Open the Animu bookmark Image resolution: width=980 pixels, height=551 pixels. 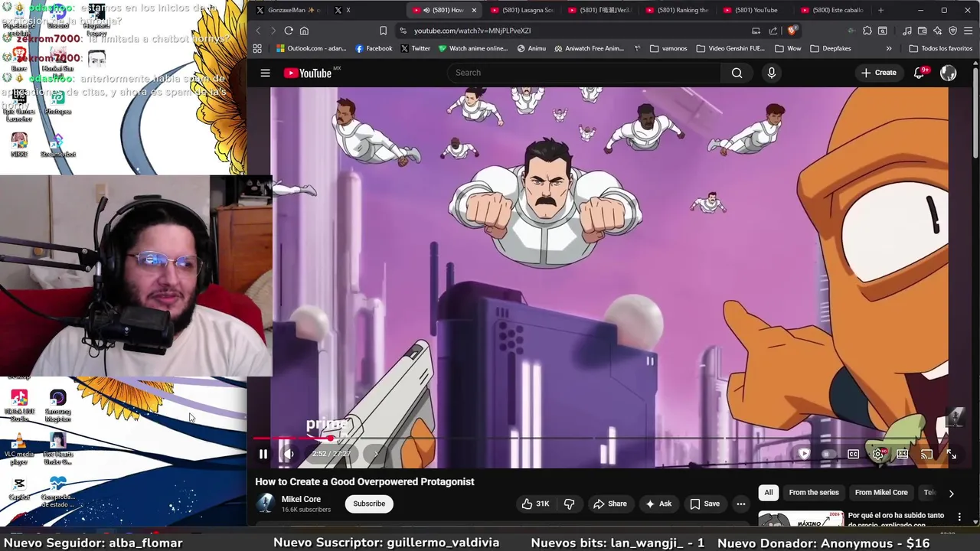(531, 48)
